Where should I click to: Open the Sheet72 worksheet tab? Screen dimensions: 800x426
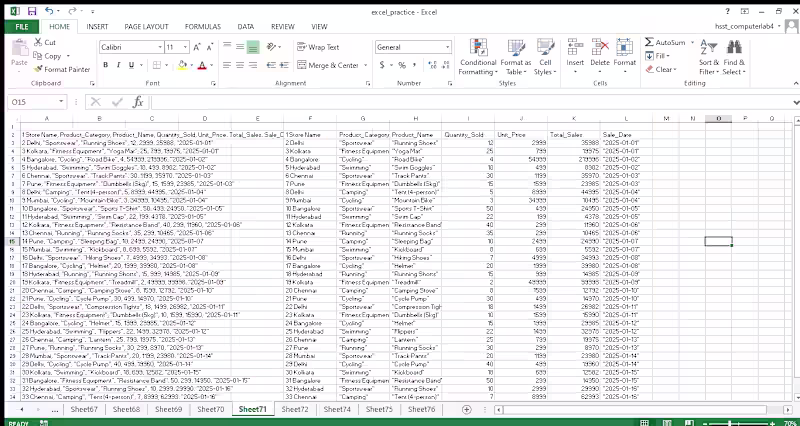(294, 409)
